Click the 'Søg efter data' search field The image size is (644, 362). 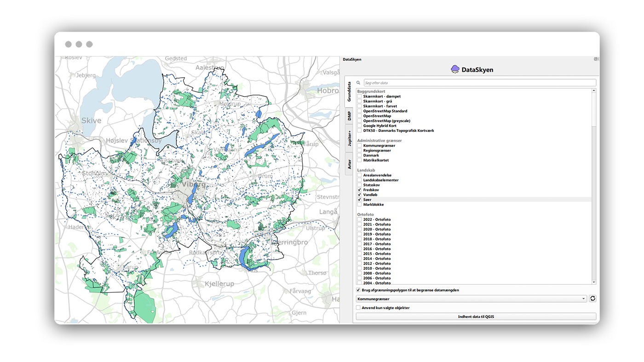click(x=479, y=83)
